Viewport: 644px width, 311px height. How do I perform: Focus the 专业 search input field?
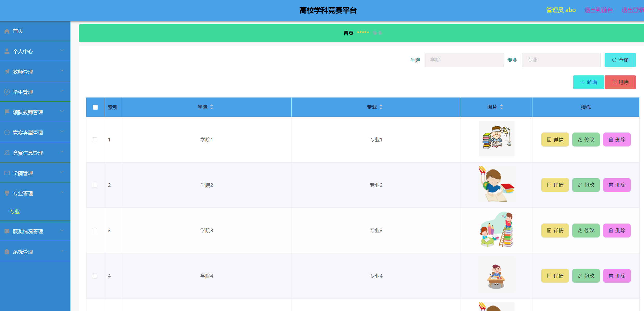[561, 60]
